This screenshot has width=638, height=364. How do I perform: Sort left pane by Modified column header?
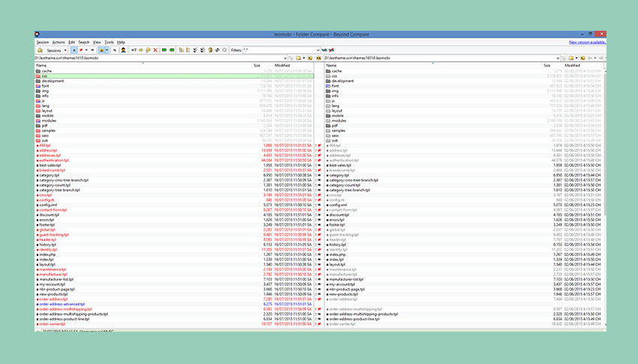(x=282, y=65)
